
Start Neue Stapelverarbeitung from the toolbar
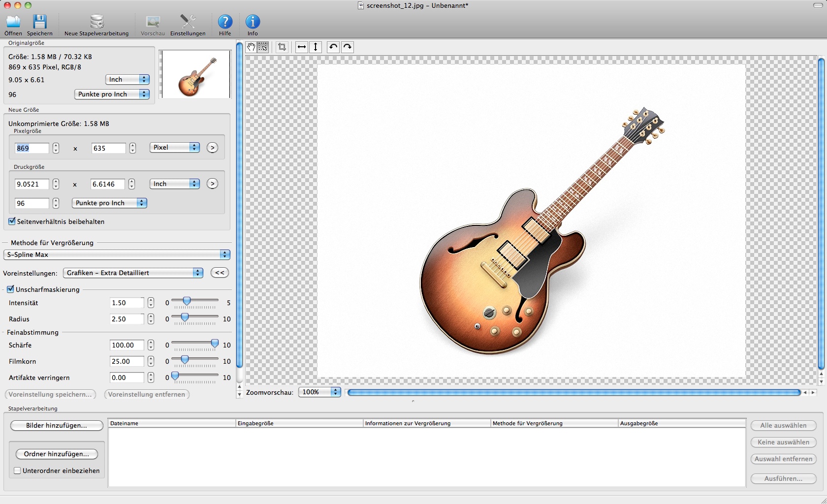point(96,22)
